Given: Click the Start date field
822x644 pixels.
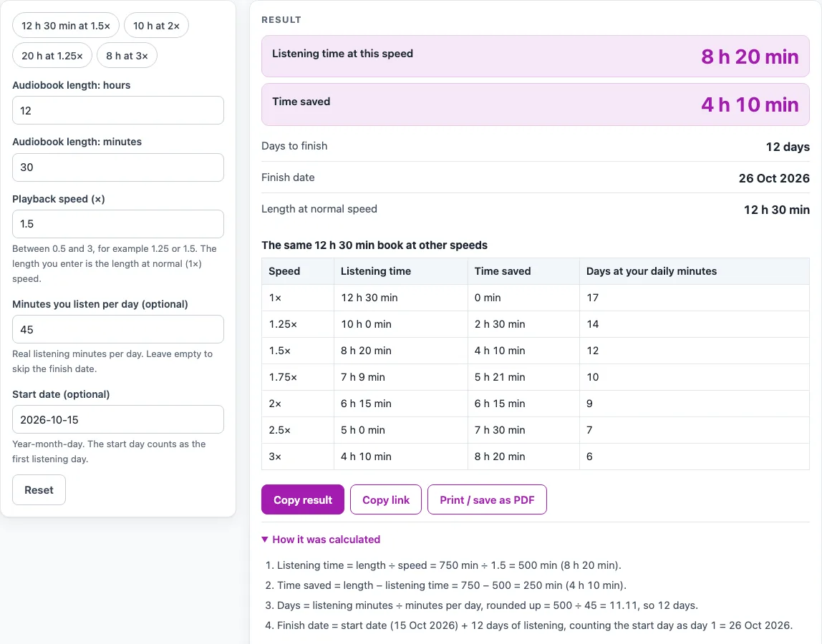Looking at the screenshot, I should (118, 420).
